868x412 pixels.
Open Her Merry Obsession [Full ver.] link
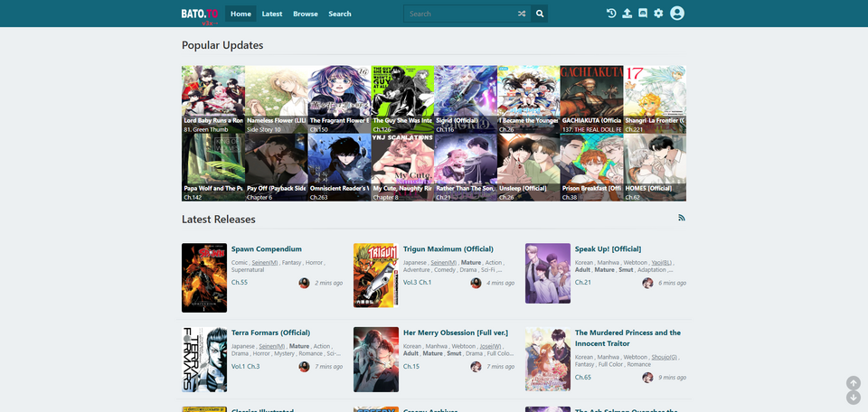[456, 332]
